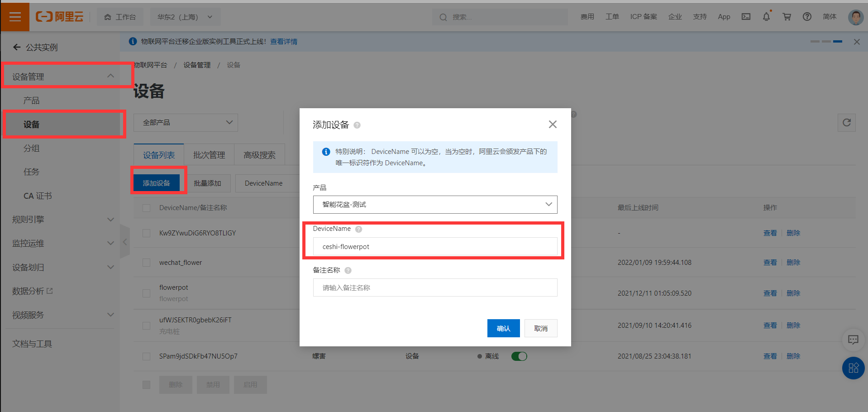Open the 全部产品 filter dropdown
The height and width of the screenshot is (412, 868).
point(186,123)
